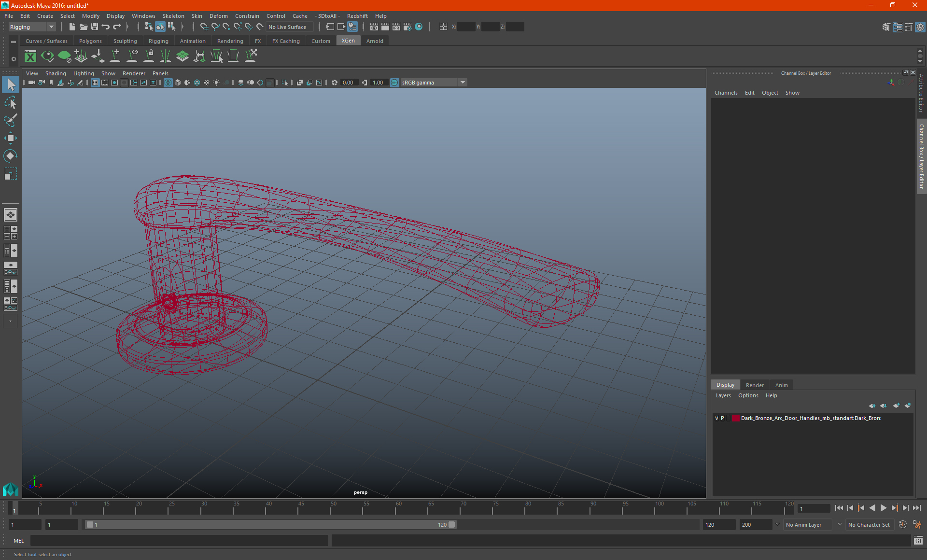Click the Channels menu in Channel Box
927x560 pixels.
tap(726, 93)
